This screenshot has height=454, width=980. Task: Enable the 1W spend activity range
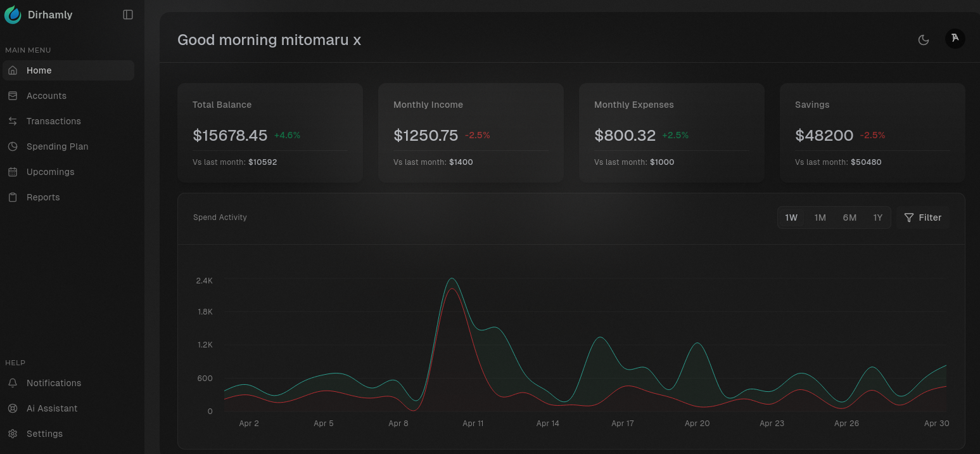pyautogui.click(x=791, y=217)
